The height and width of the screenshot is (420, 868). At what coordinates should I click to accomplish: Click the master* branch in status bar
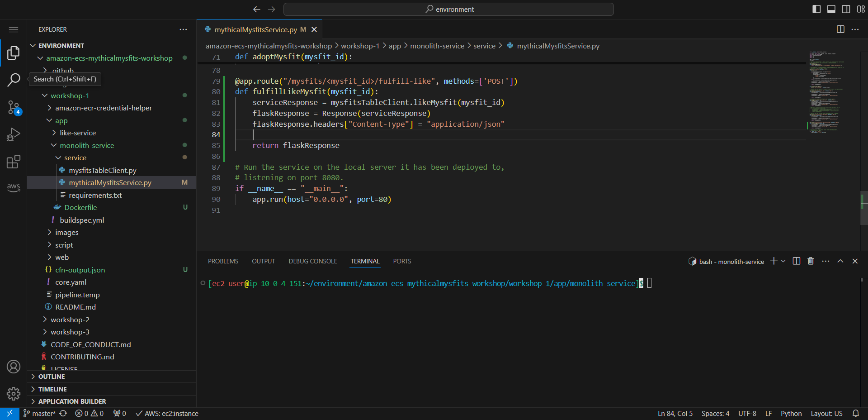(39, 414)
